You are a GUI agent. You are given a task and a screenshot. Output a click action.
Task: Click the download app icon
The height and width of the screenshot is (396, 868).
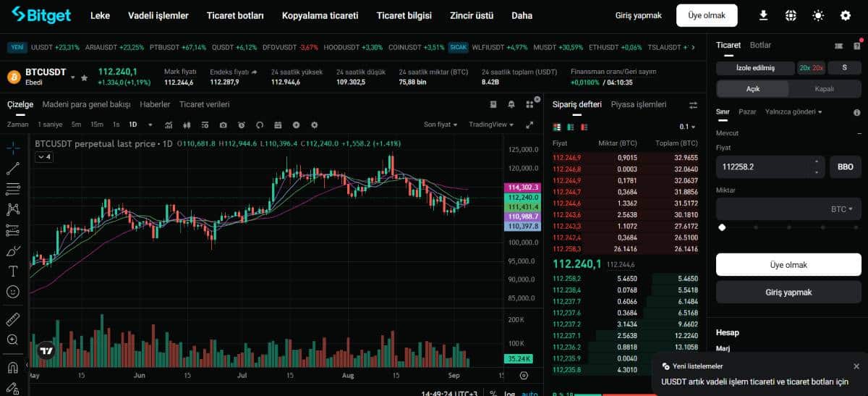(x=763, y=15)
